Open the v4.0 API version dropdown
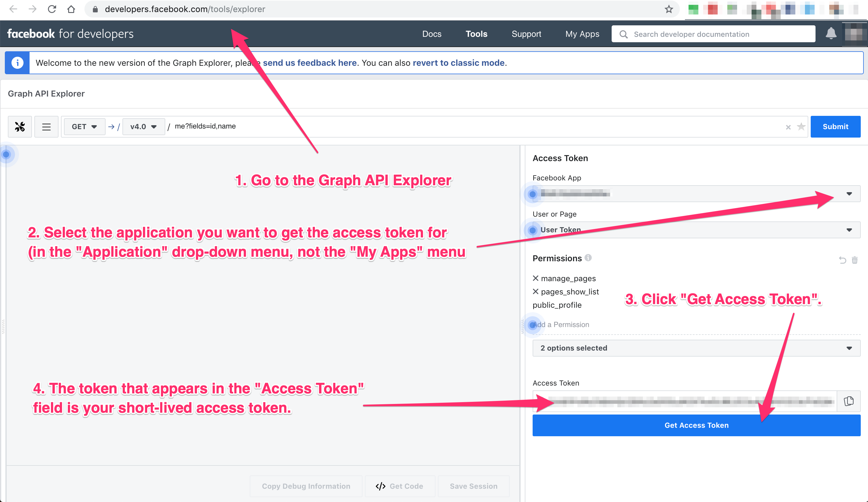This screenshot has width=868, height=502. tap(143, 127)
